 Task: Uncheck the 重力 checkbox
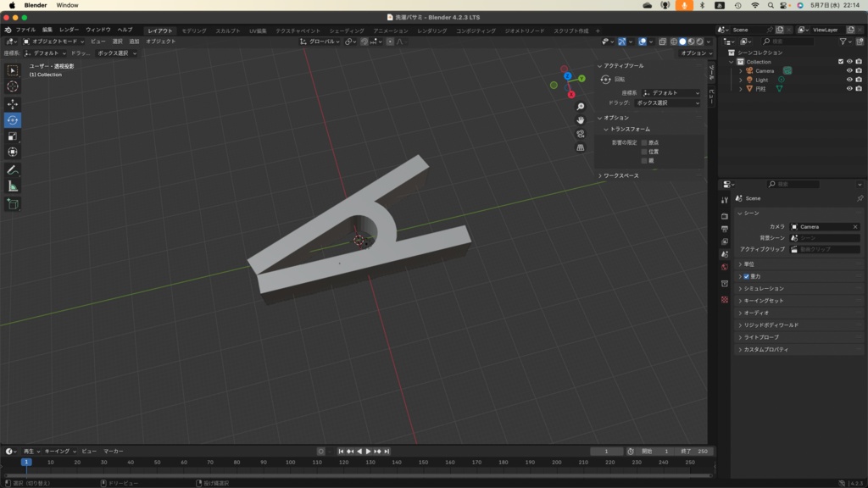point(746,276)
